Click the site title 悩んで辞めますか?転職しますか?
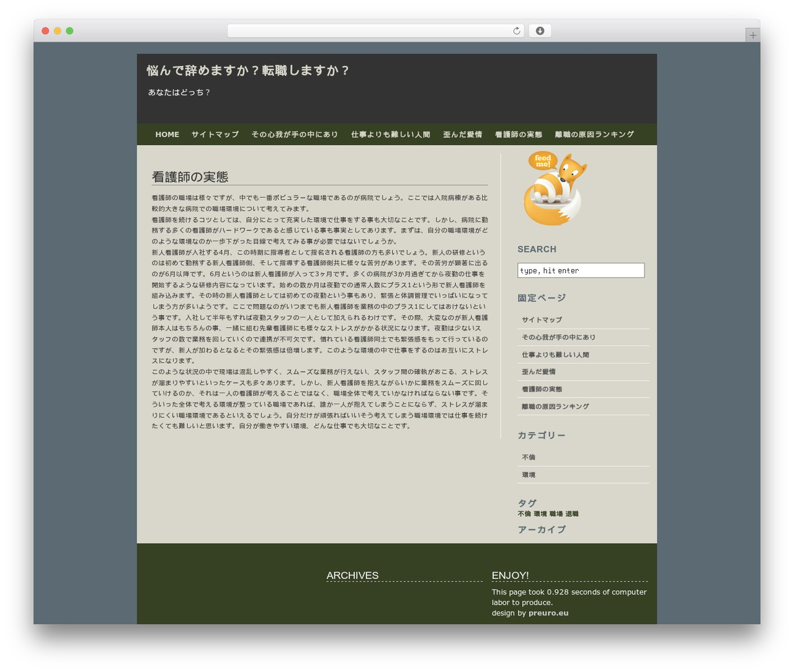Image resolution: width=794 pixels, height=672 pixels. pyautogui.click(x=248, y=71)
